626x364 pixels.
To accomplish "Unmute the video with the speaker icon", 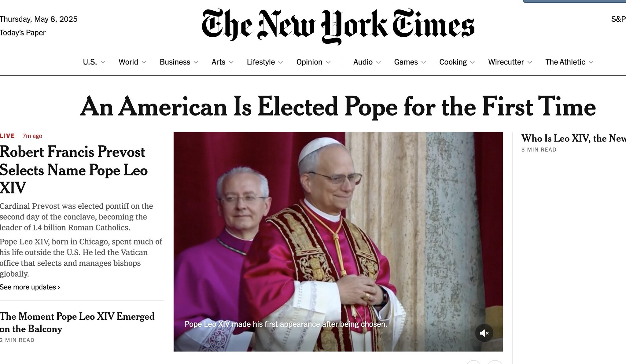I will point(484,333).
